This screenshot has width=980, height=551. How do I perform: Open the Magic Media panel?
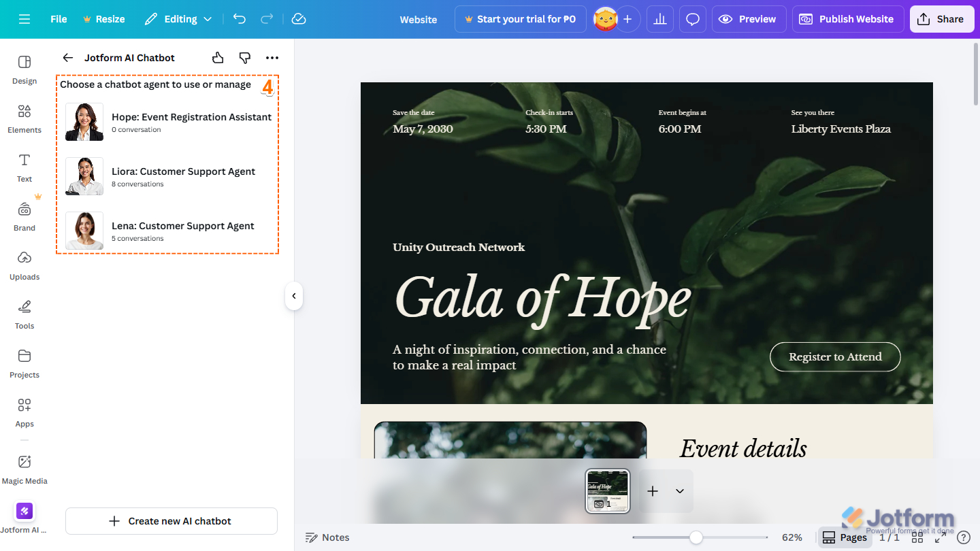click(24, 469)
